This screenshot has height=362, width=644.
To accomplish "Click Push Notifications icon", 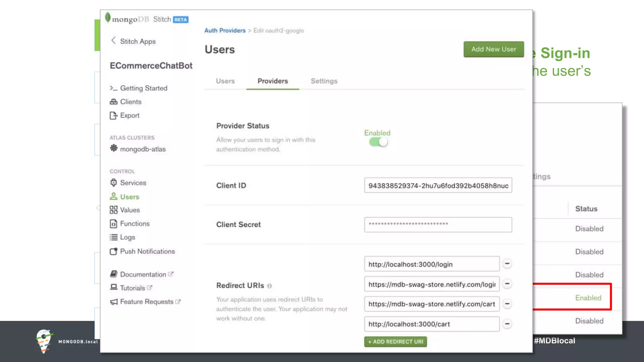I will coord(114,251).
